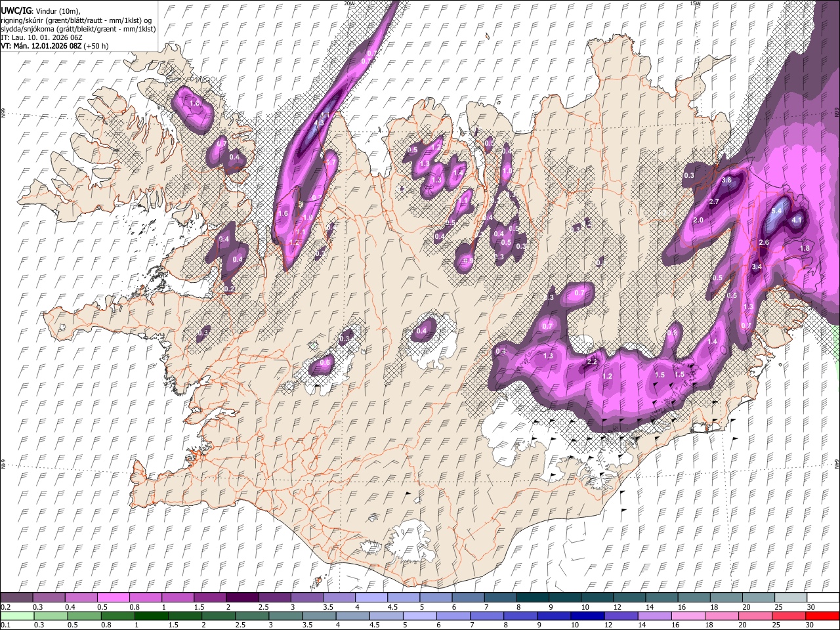Click the 1.8 precipitation value off the east coast
Viewport: 840px width, 630px height.
pos(805,249)
